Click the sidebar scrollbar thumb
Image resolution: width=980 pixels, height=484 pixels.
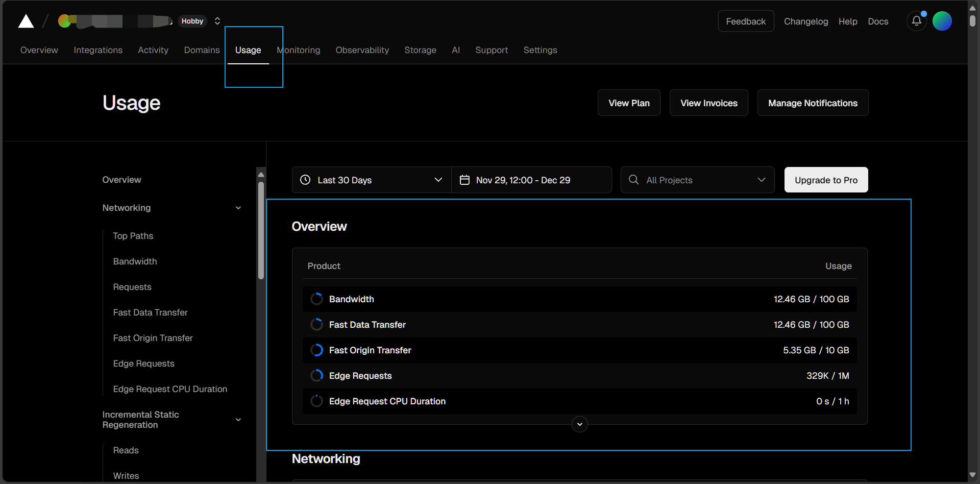coord(261,231)
